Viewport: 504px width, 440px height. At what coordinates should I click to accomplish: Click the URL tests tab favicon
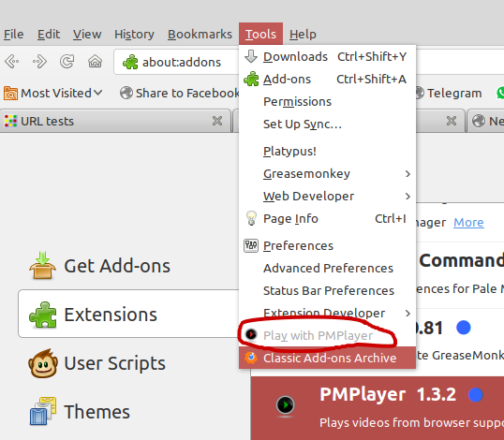(10, 121)
